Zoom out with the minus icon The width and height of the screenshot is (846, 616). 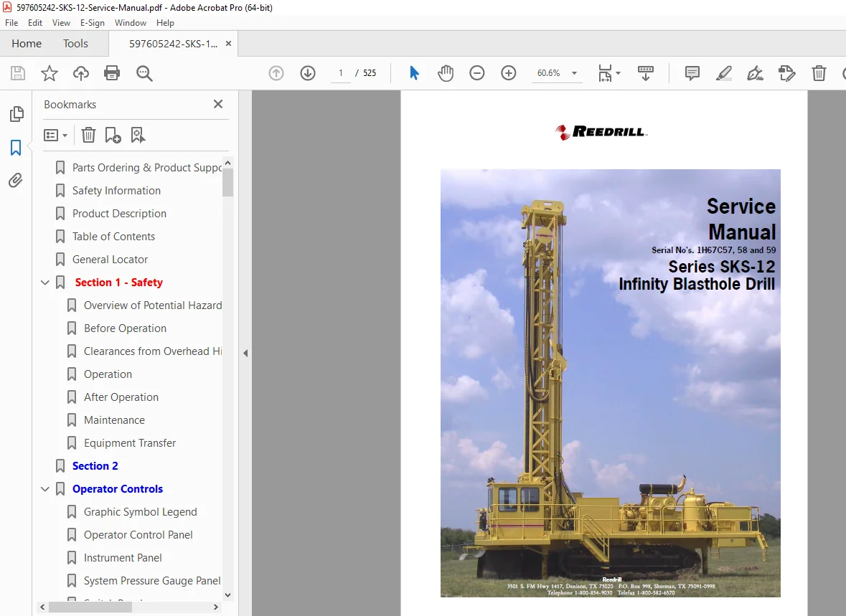tap(477, 73)
